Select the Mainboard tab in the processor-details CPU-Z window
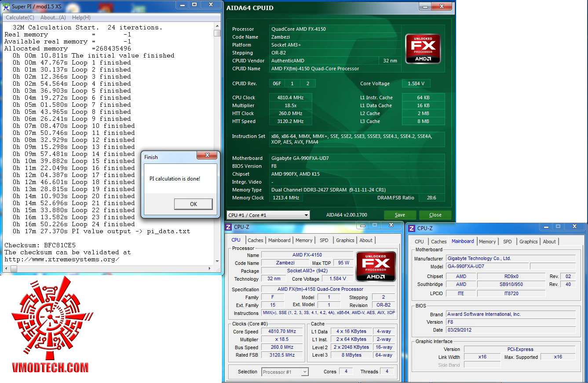 click(x=279, y=240)
